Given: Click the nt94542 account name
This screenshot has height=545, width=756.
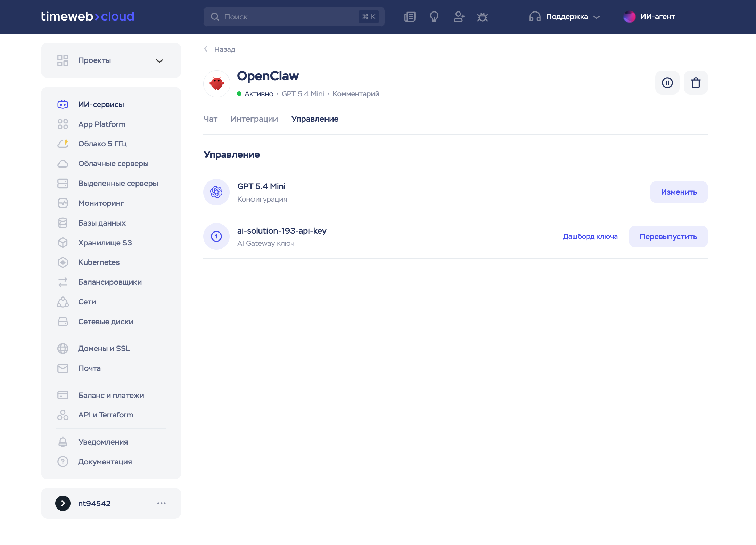Looking at the screenshot, I should click(94, 503).
